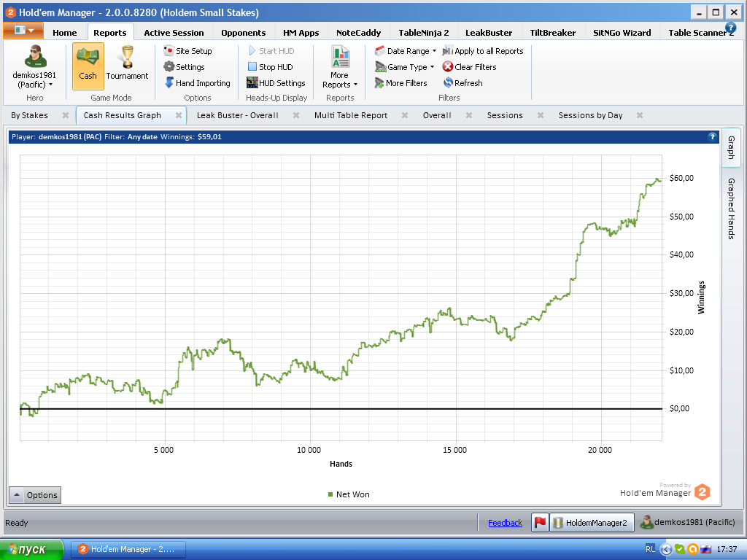Open the Windows пуск Start button

click(31, 550)
